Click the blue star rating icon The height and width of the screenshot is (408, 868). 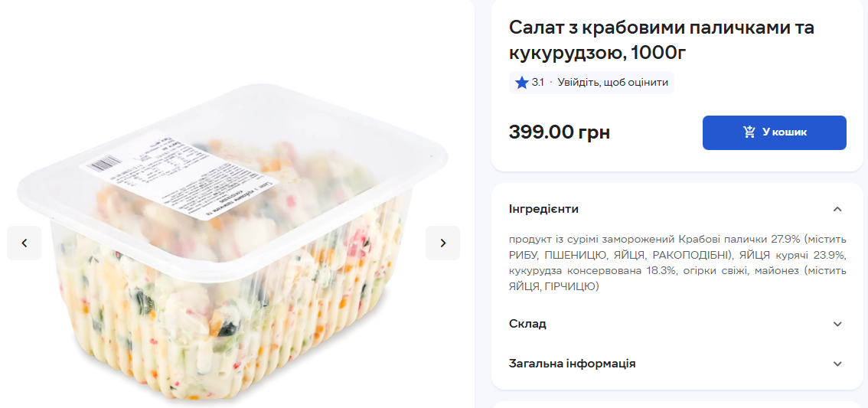coord(522,83)
